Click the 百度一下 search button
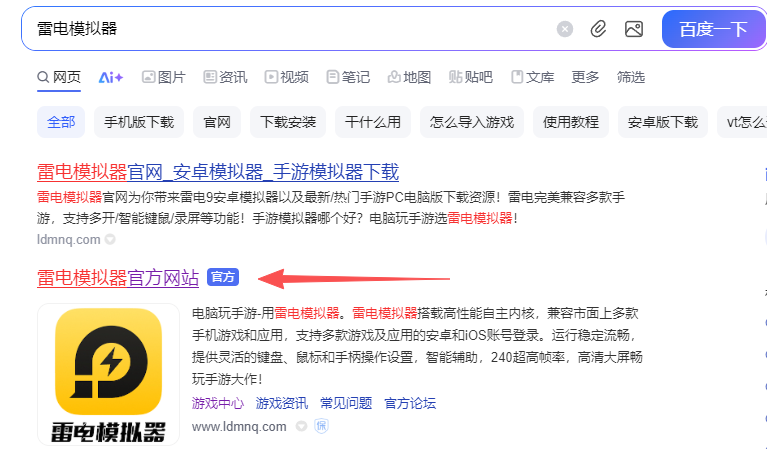 pyautogui.click(x=714, y=29)
